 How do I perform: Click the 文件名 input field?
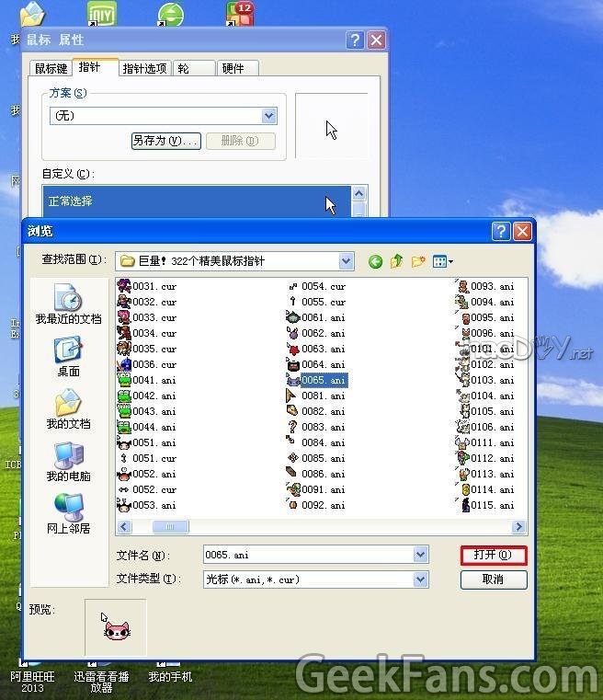[308, 555]
